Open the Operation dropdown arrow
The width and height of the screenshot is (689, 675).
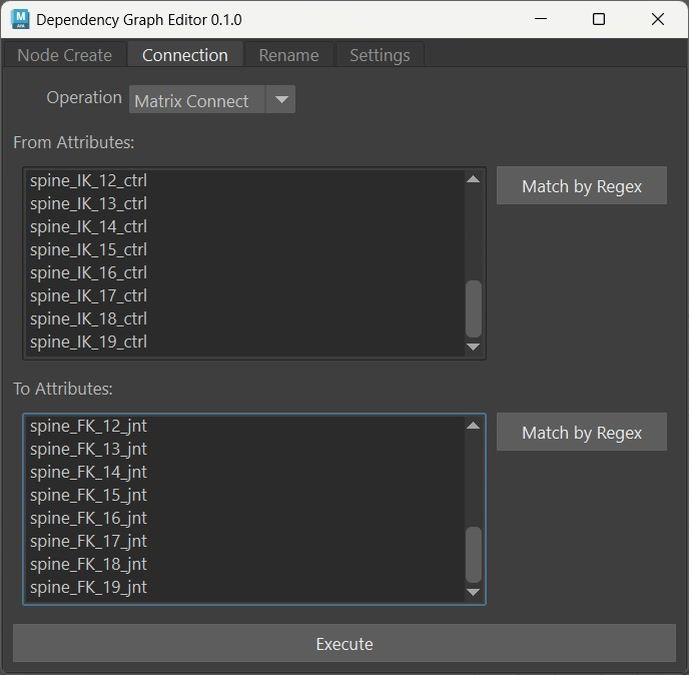(x=281, y=99)
